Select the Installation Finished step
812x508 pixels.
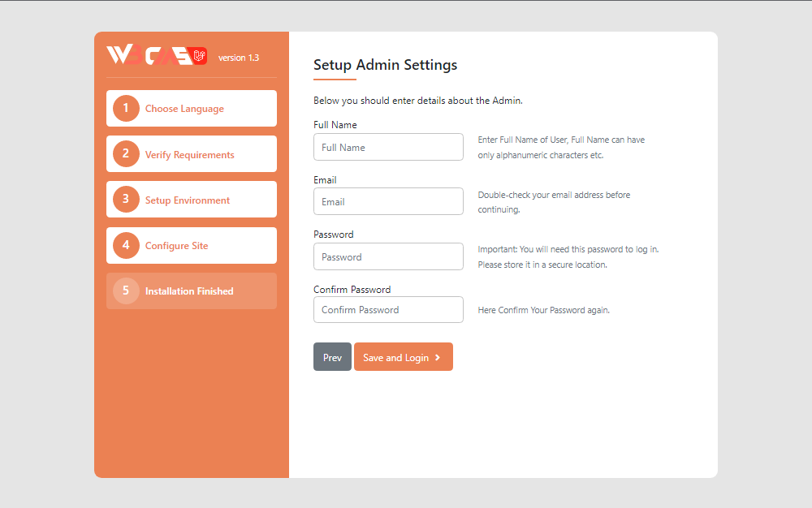pos(189,291)
